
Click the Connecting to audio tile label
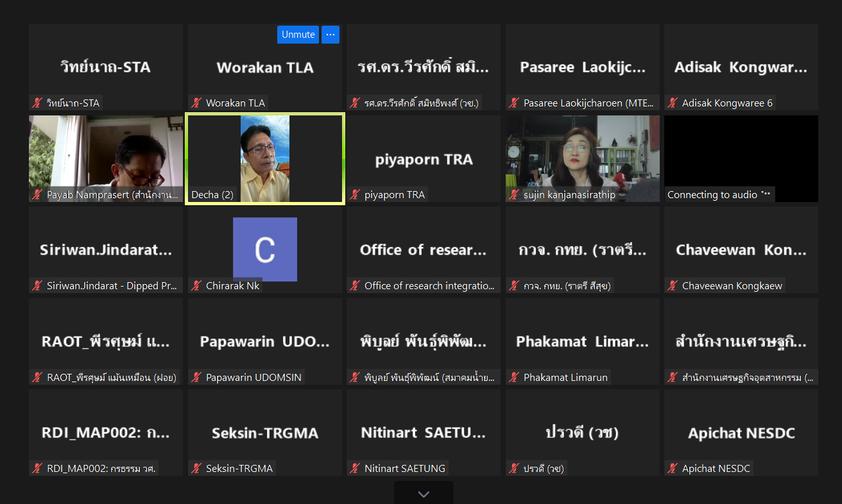point(719,194)
